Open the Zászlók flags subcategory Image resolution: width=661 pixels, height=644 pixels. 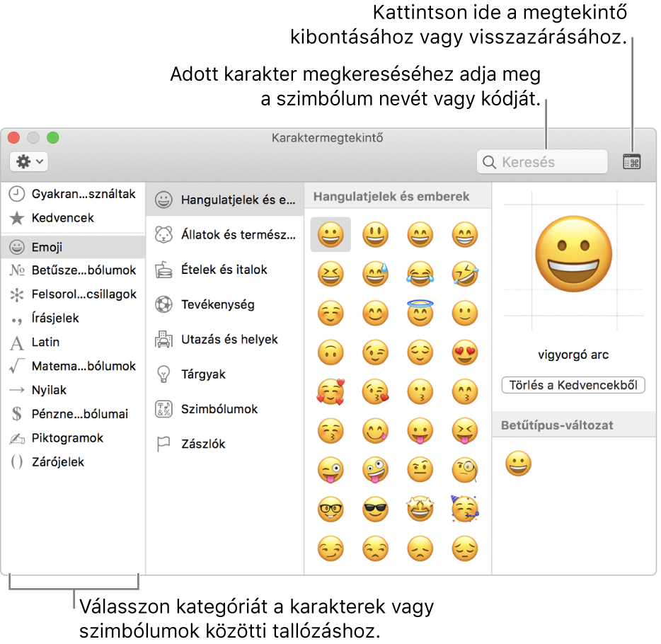coord(225,444)
